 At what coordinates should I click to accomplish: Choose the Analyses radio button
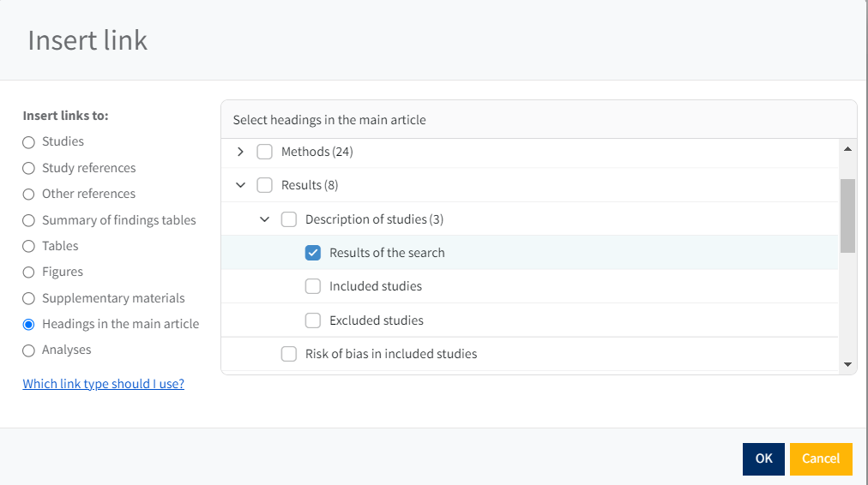coord(29,350)
